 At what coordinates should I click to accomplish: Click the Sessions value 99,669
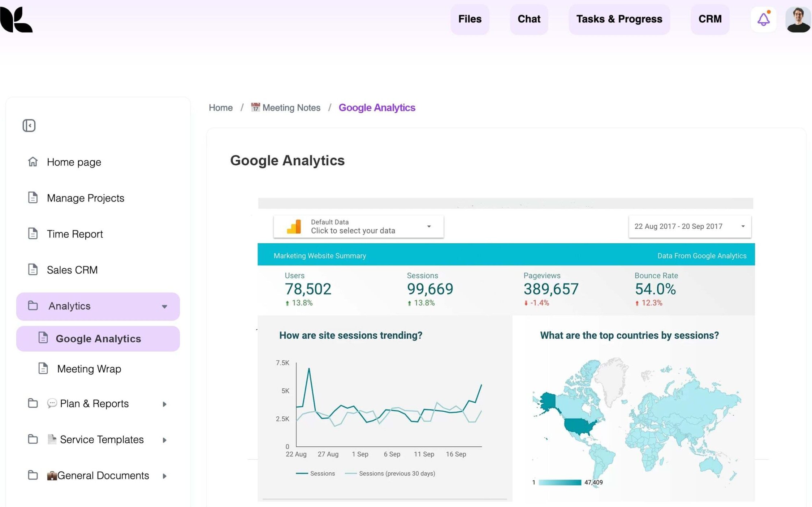(430, 289)
